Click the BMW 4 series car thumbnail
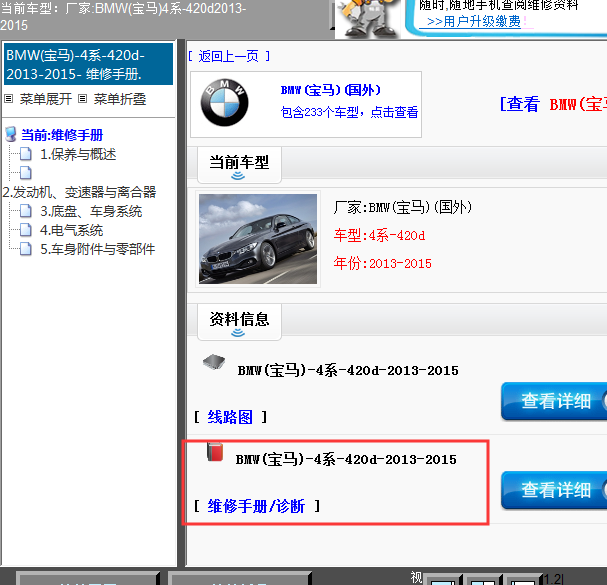This screenshot has height=585, width=607. [258, 239]
